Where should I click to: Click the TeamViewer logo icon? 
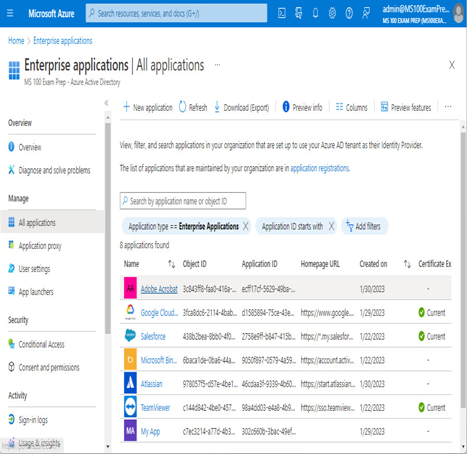click(x=130, y=407)
